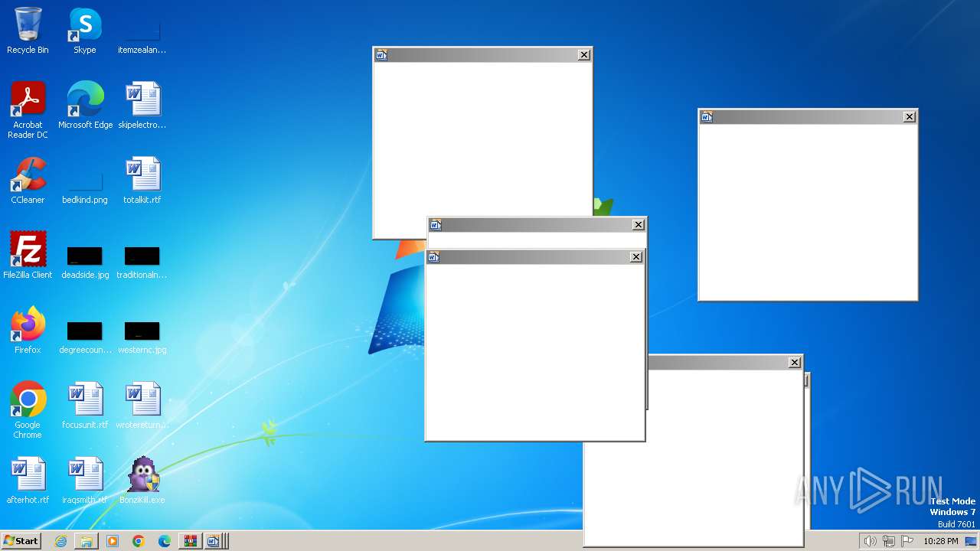Open CCleaner desktop shortcut
Viewport: 980px width, 551px height.
click(28, 180)
